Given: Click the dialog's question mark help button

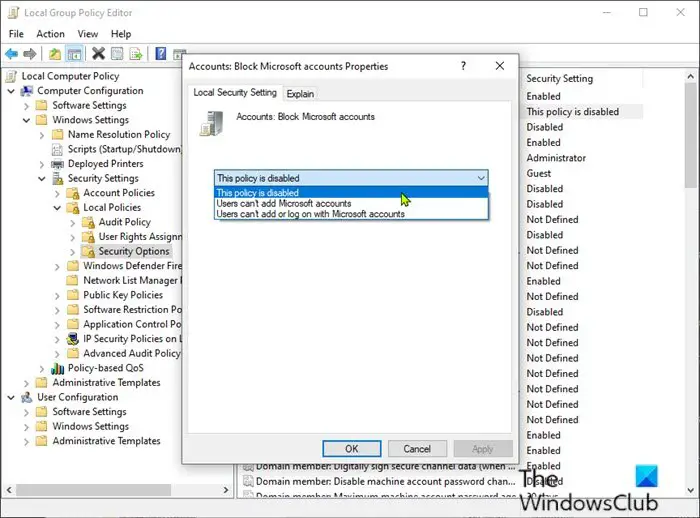Looking at the screenshot, I should click(x=463, y=66).
